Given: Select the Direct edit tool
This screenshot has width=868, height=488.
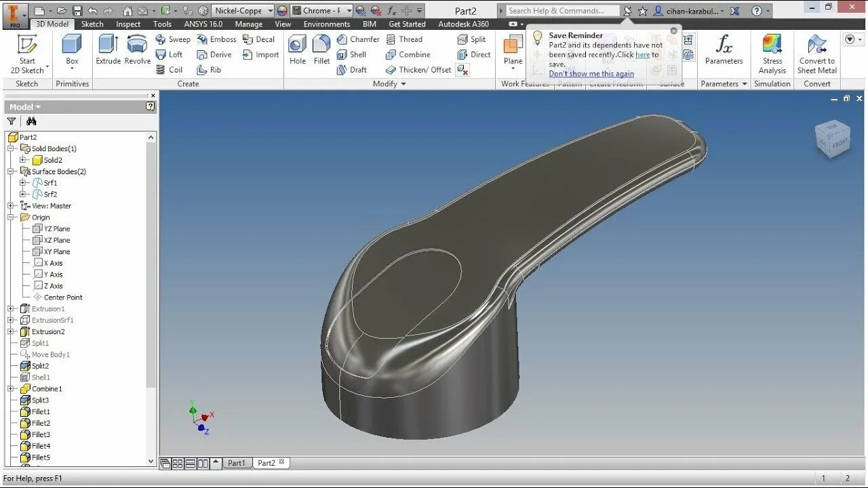Looking at the screenshot, I should 474,54.
